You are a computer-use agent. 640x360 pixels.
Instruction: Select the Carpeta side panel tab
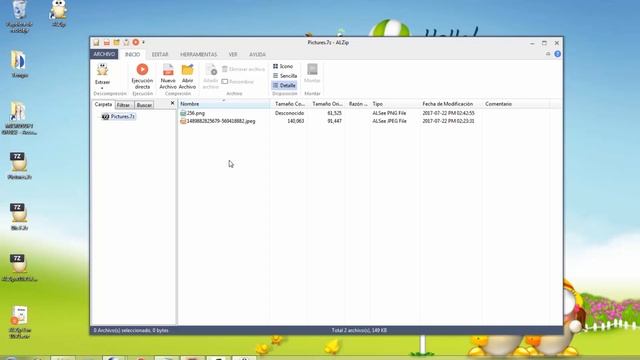103,104
